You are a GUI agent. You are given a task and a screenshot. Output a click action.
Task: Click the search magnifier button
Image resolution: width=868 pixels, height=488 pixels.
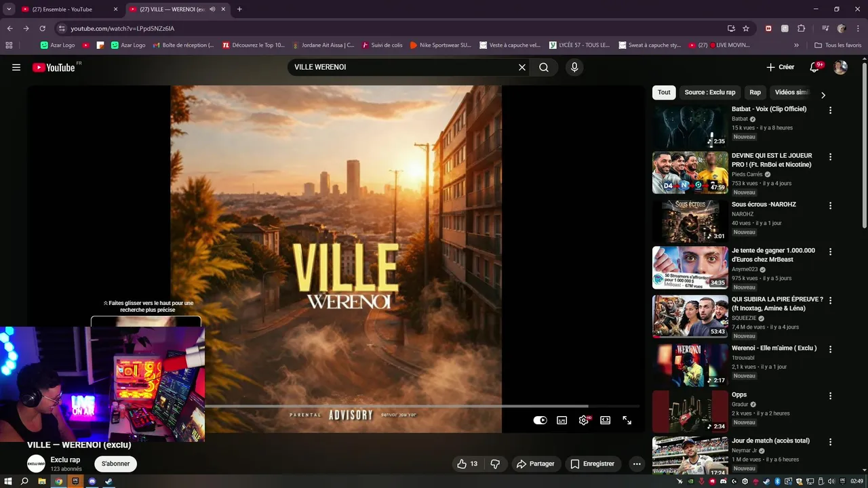click(x=544, y=67)
